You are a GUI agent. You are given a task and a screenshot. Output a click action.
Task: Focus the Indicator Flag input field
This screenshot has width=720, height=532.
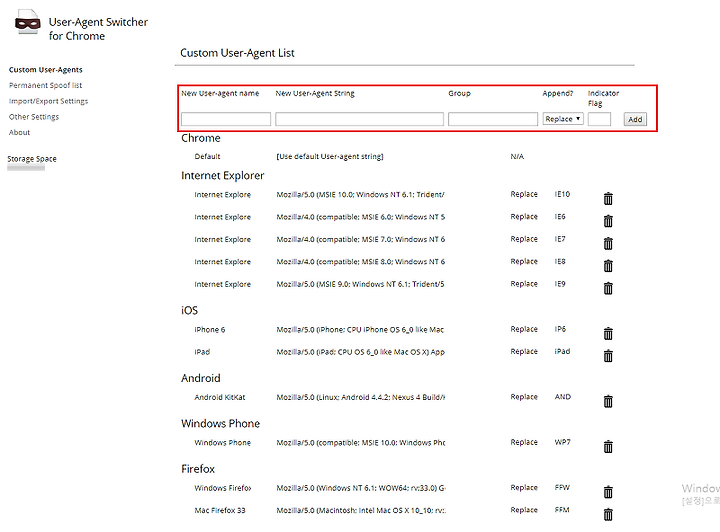pyautogui.click(x=599, y=119)
